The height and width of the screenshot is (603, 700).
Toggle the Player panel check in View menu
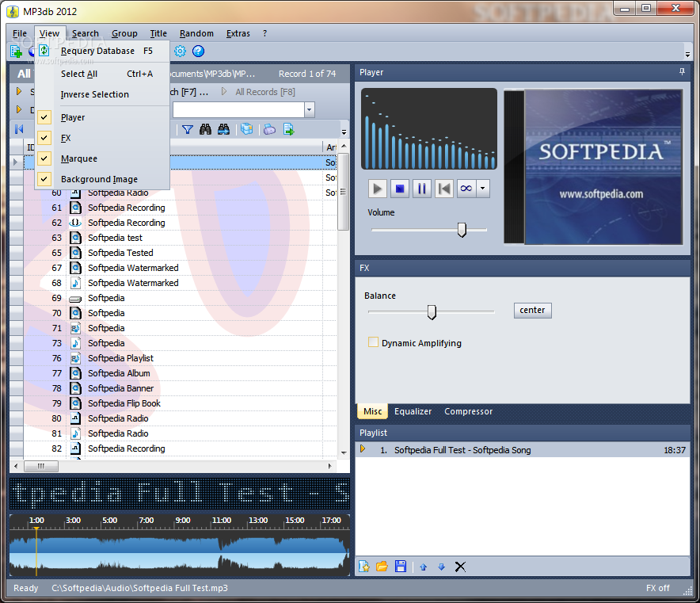click(x=44, y=117)
